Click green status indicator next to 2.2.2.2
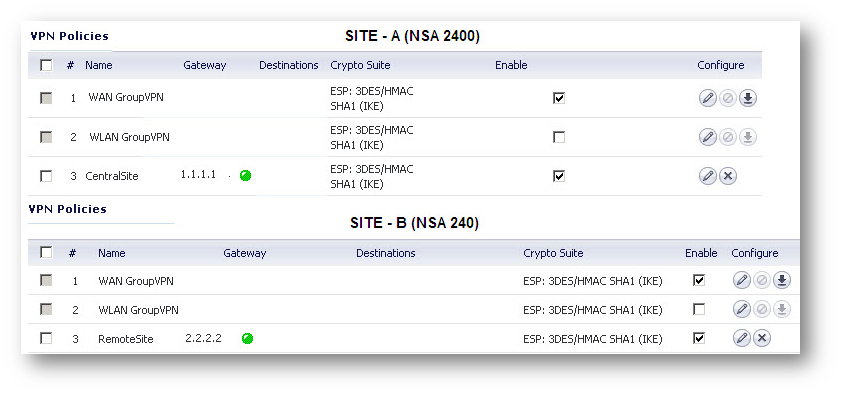This screenshot has width=842, height=396. coord(247,339)
